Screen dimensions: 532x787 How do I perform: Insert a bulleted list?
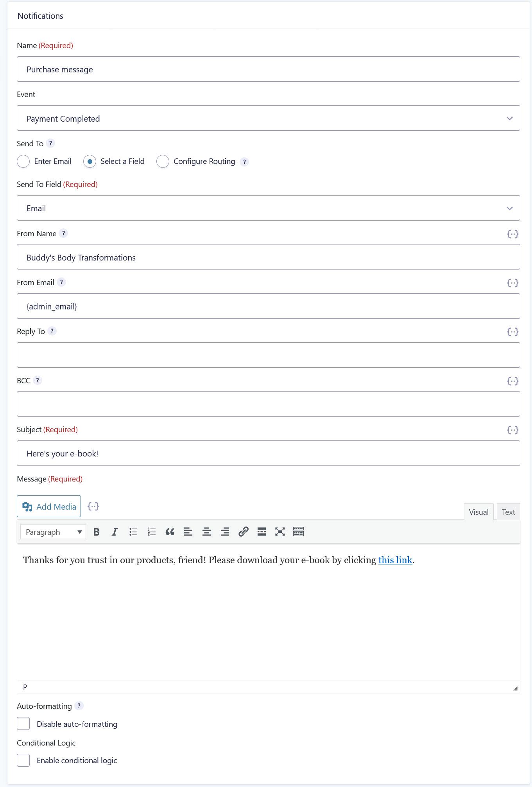133,532
